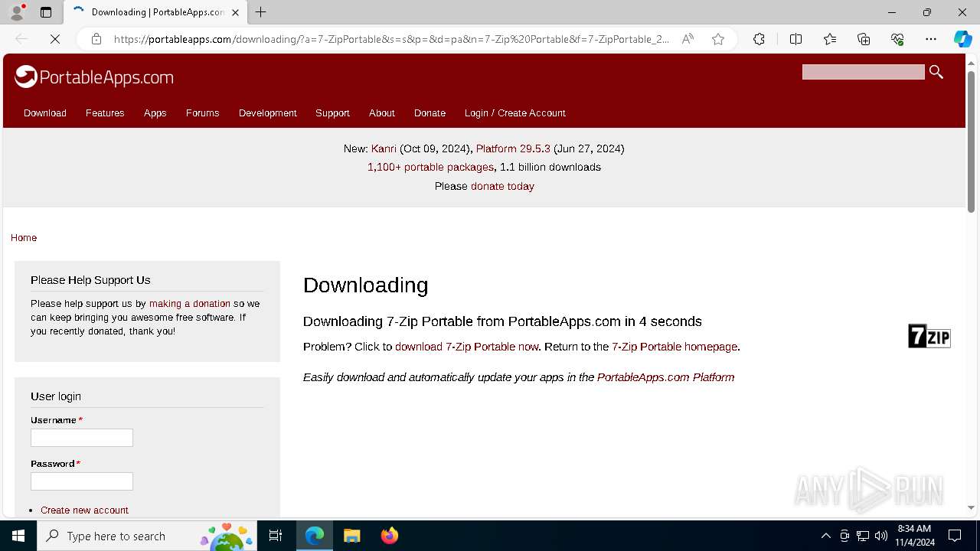This screenshot has width=980, height=551.
Task: Click the Home breadcrumb link
Action: tap(24, 238)
